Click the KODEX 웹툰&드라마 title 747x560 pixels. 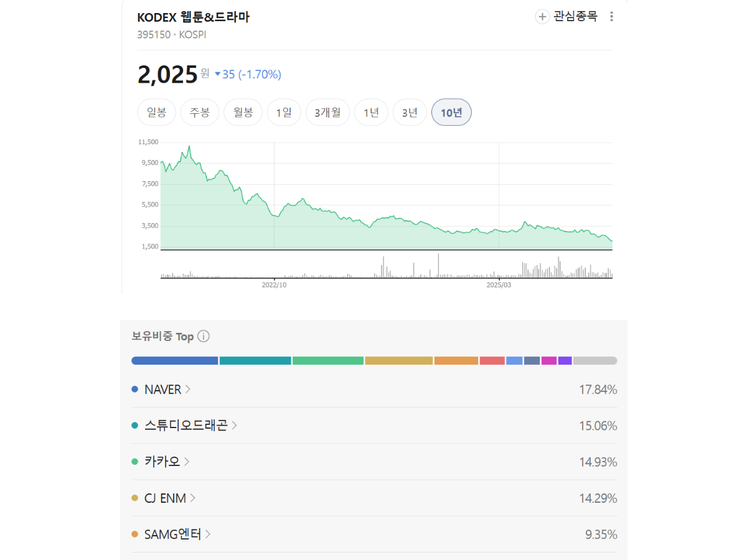point(193,17)
